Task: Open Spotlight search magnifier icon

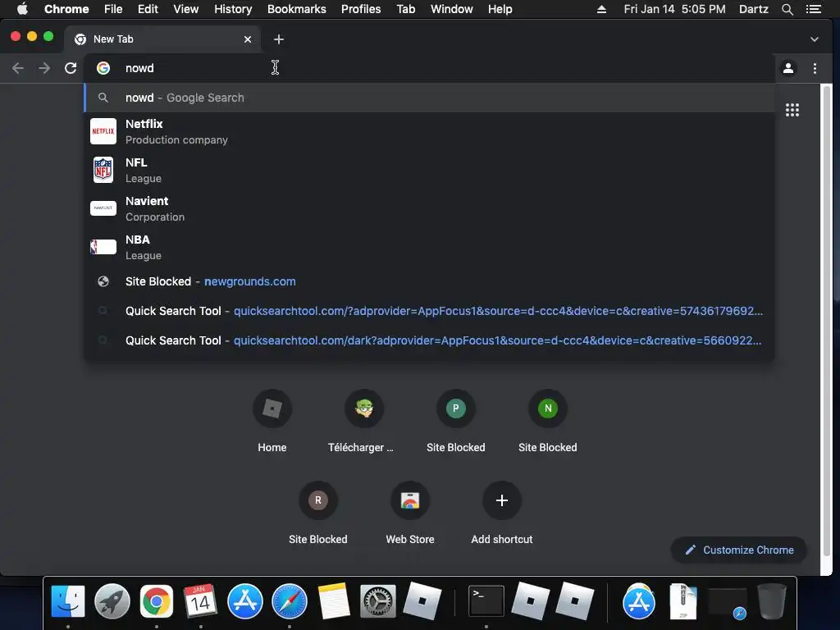Action: (787, 9)
